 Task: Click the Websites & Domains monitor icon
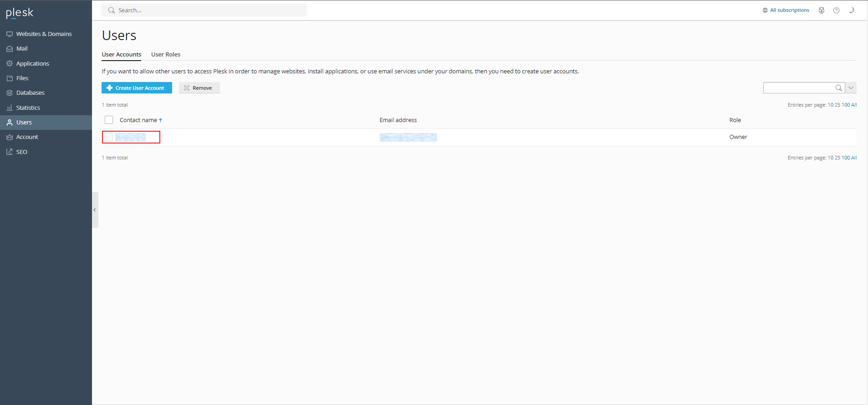[x=10, y=34]
